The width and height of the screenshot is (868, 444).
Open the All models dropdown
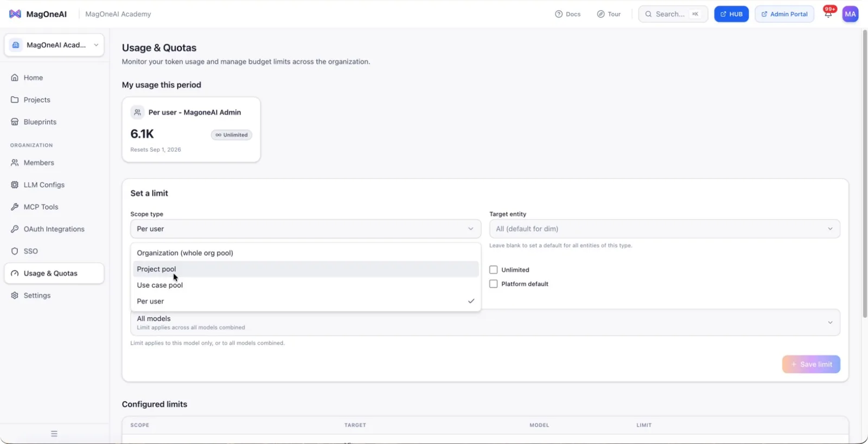pyautogui.click(x=485, y=323)
